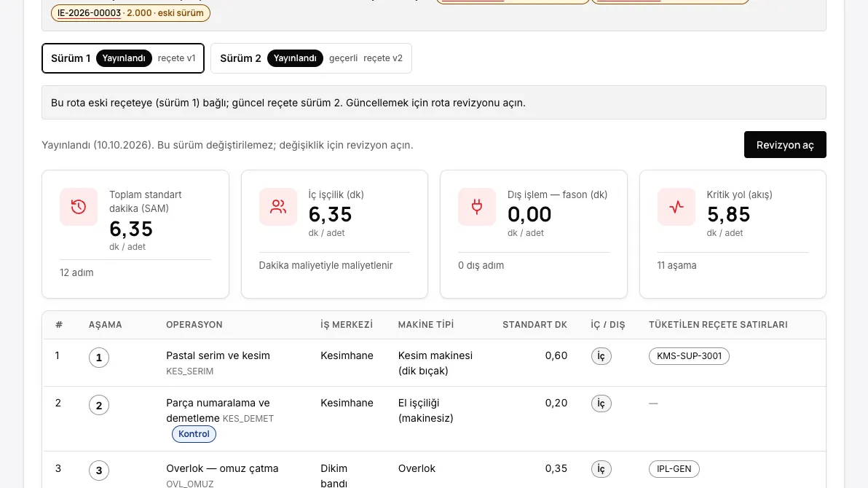Screen dimensions: 868x488
Task: Click the Kesimhane cell in row 2
Action: [x=347, y=404]
